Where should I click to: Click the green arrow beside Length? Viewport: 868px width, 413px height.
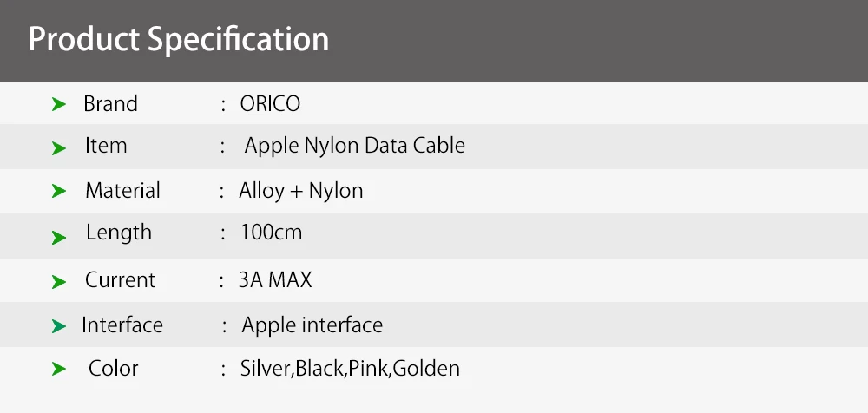click(59, 237)
